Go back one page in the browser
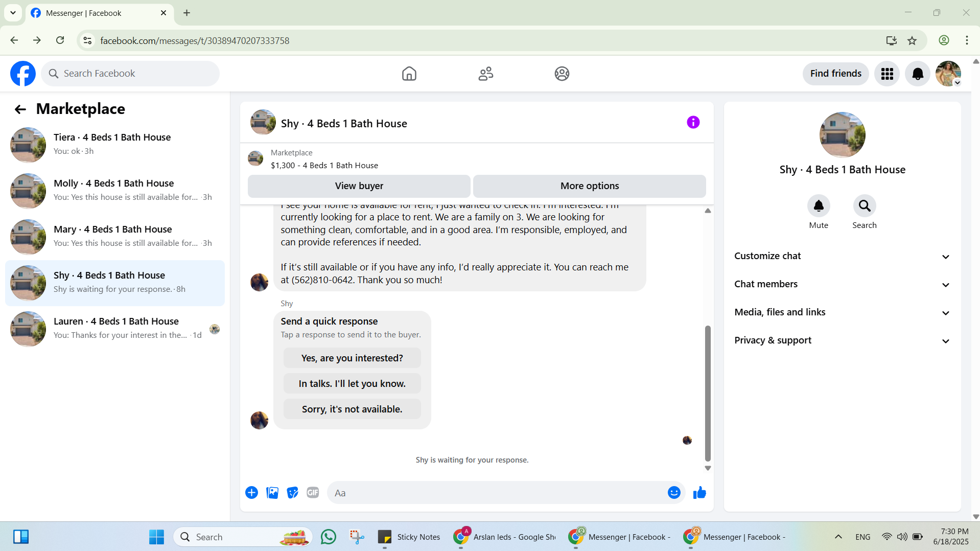This screenshot has height=551, width=980. point(14,40)
